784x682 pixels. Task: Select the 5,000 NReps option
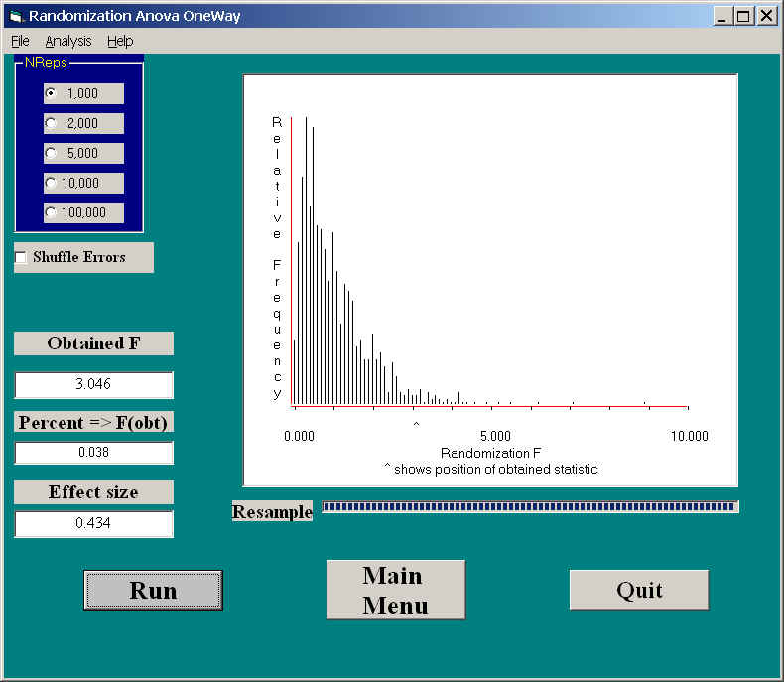tap(52, 153)
